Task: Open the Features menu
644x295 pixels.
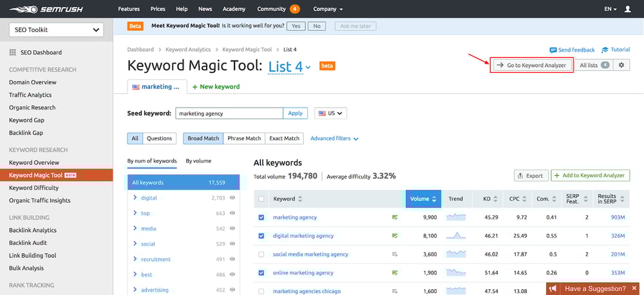Action: tap(129, 8)
